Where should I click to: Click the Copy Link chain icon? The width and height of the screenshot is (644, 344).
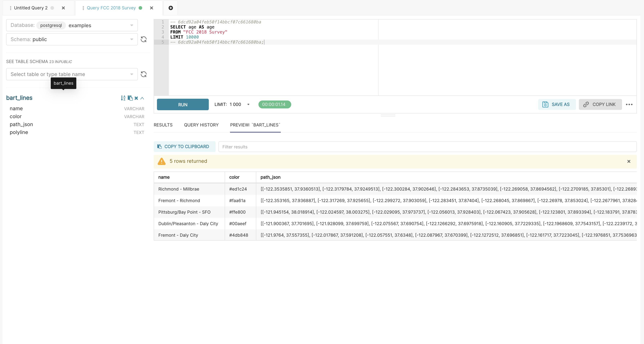pos(586,104)
